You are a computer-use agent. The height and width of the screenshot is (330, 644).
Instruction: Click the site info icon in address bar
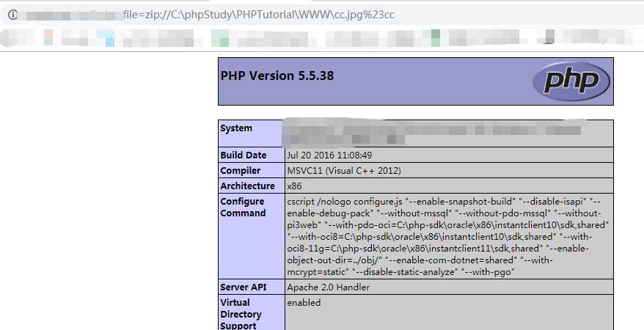[x=13, y=15]
